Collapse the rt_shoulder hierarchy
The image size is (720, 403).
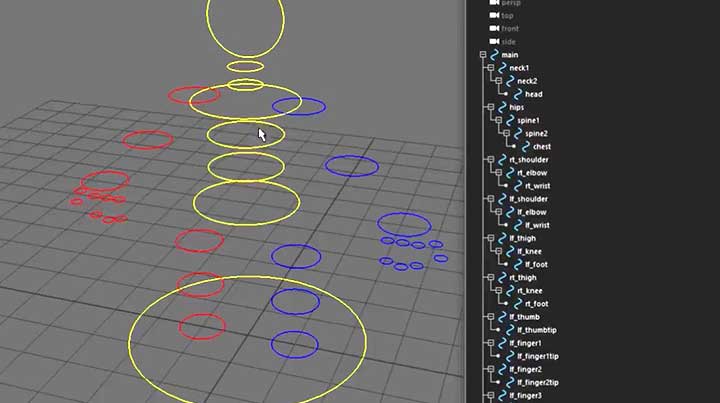(x=491, y=160)
